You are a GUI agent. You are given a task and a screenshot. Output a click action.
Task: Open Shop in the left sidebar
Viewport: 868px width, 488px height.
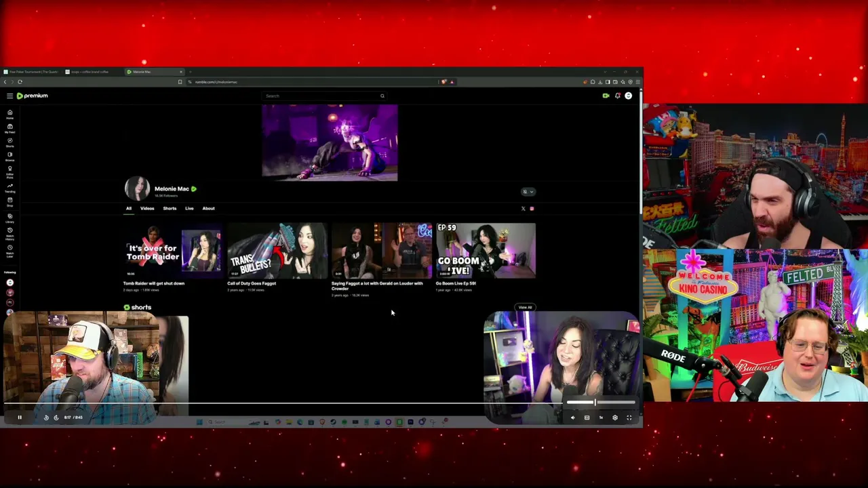[x=9, y=202]
